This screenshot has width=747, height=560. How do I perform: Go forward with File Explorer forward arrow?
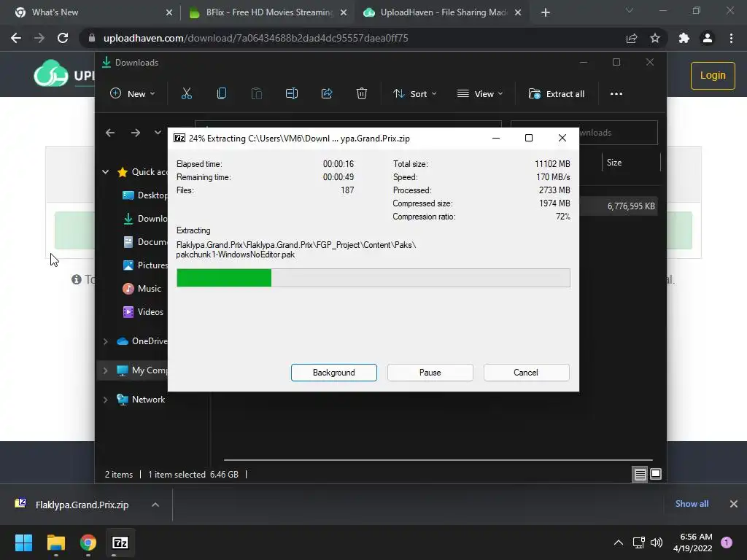click(x=136, y=133)
